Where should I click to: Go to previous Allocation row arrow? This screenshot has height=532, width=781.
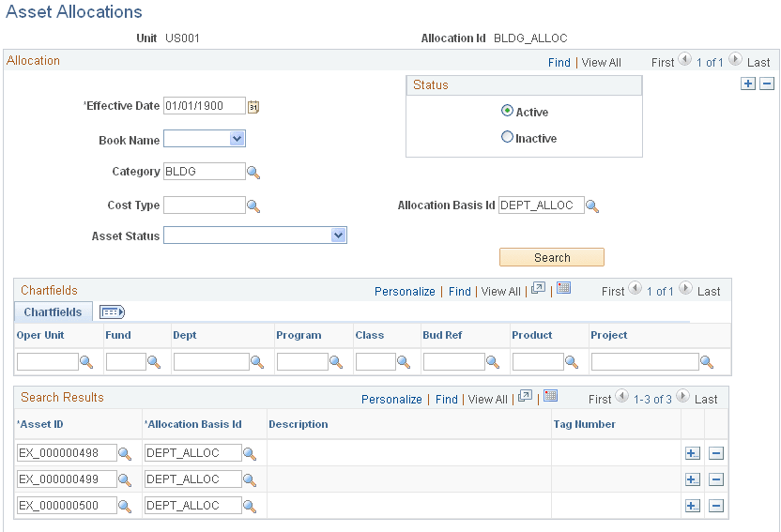click(685, 59)
